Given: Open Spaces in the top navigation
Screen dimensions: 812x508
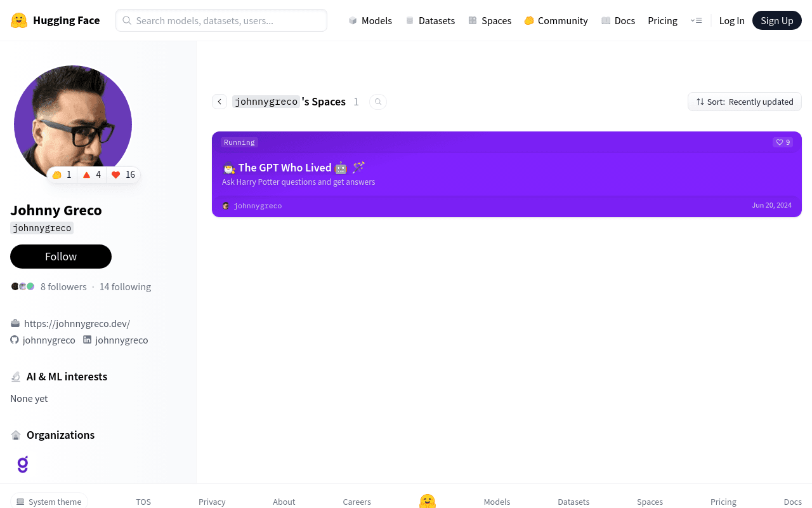Looking at the screenshot, I should (490, 20).
